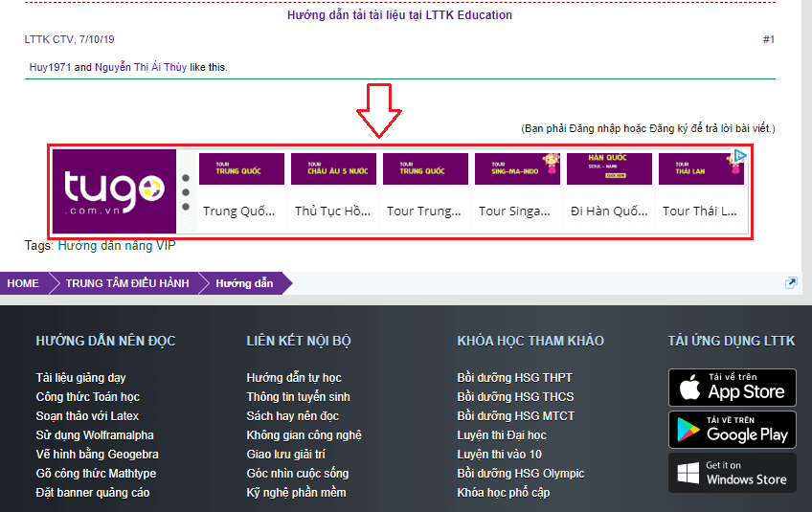Viewport: 812px width, 512px height.
Task: Open 'Gõ công thức Mathtype' link
Action: coord(96,474)
